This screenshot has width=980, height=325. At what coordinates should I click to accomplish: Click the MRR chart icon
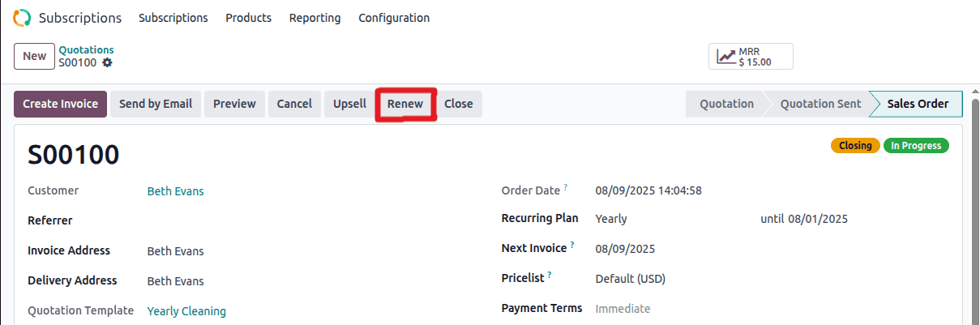coord(726,57)
